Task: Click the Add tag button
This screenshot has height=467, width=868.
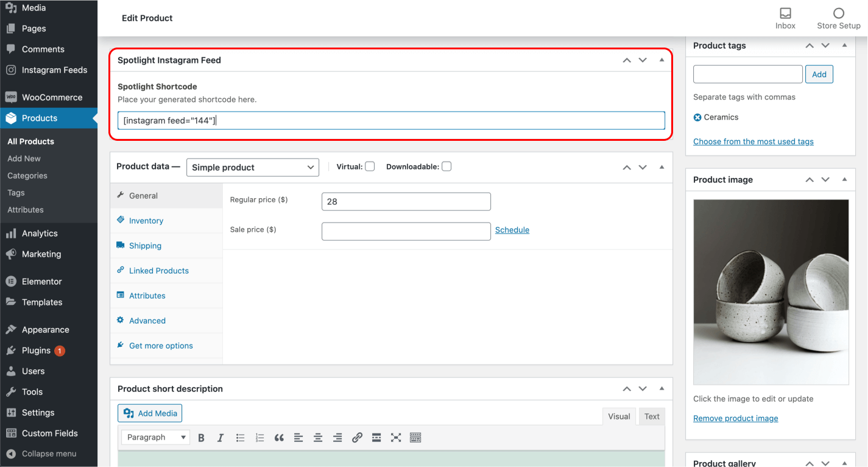Action: (819, 74)
